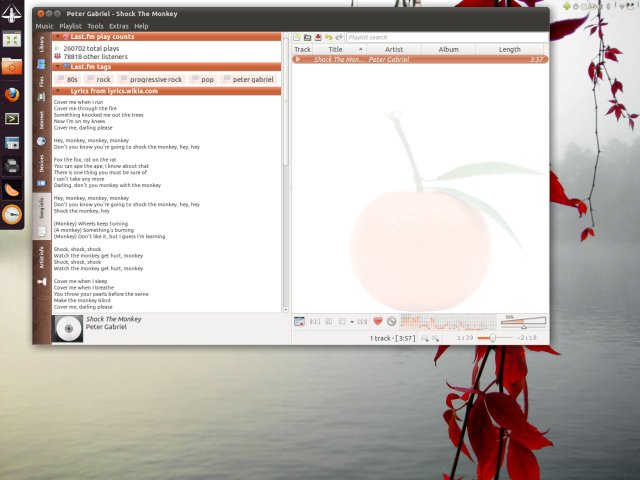Screen dimensions: 640x480
Task: Collapse the Lyrics from lyrics.wikia.com section
Action: [57, 91]
